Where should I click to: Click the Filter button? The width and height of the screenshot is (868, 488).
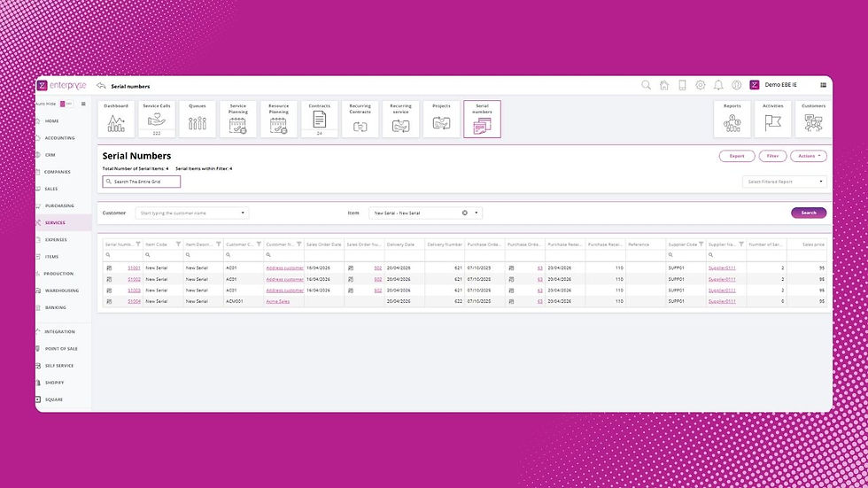pos(772,156)
